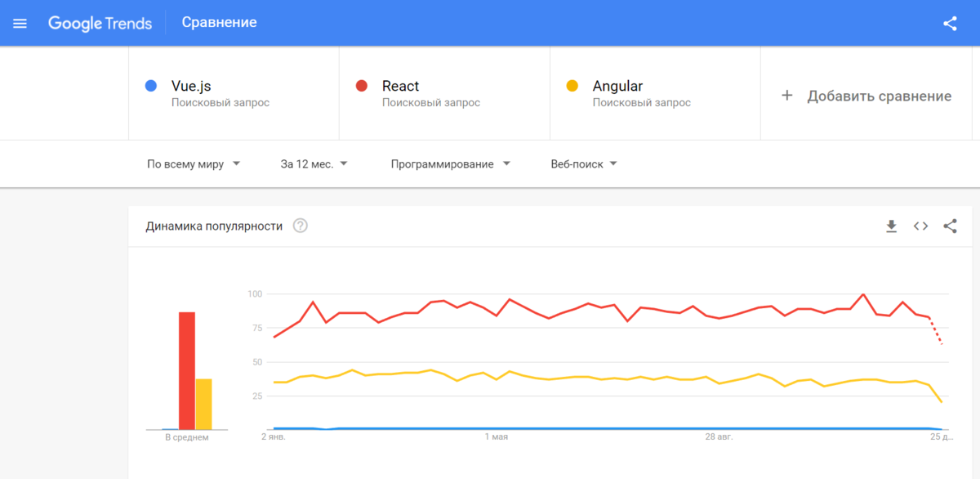Image resolution: width=980 pixels, height=479 pixels.
Task: Click the Google Trends logo
Action: (x=100, y=23)
